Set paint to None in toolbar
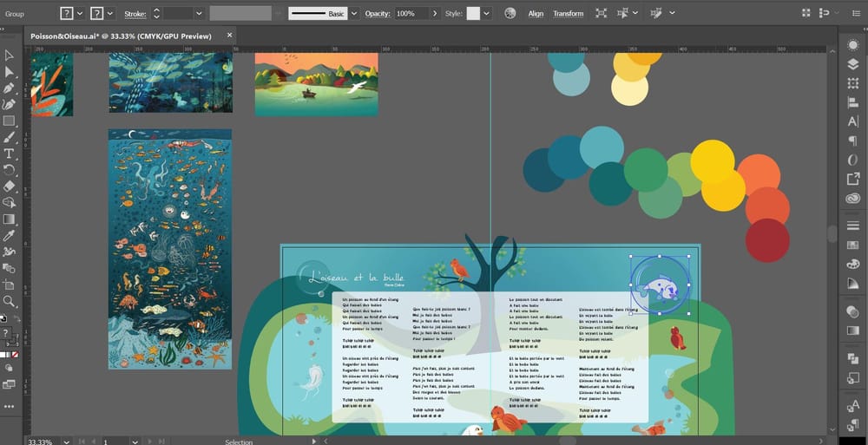 coord(15,354)
